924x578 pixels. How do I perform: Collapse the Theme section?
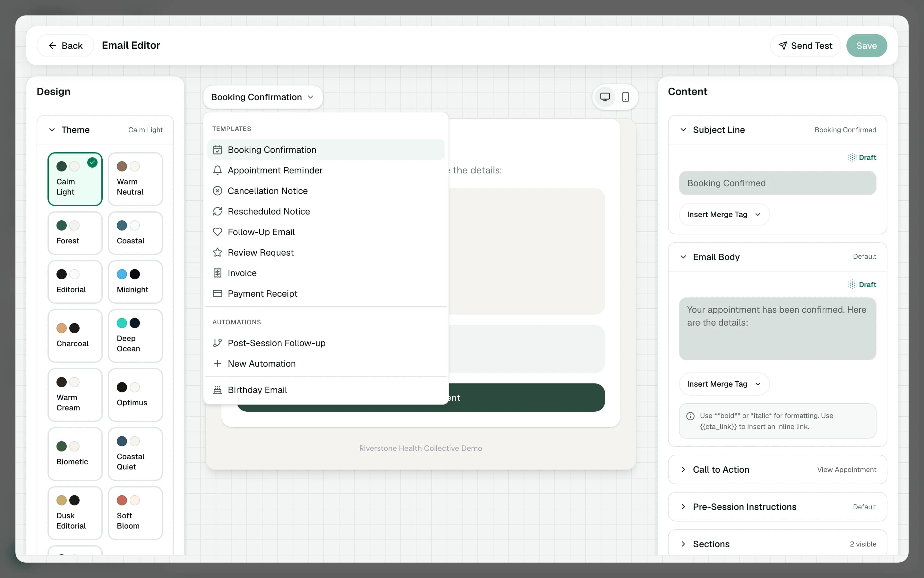pyautogui.click(x=105, y=130)
